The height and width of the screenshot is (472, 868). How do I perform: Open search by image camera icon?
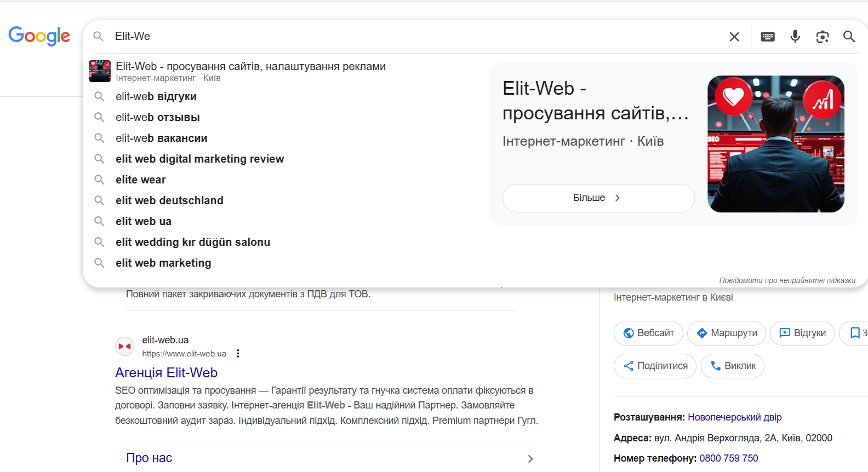(822, 37)
